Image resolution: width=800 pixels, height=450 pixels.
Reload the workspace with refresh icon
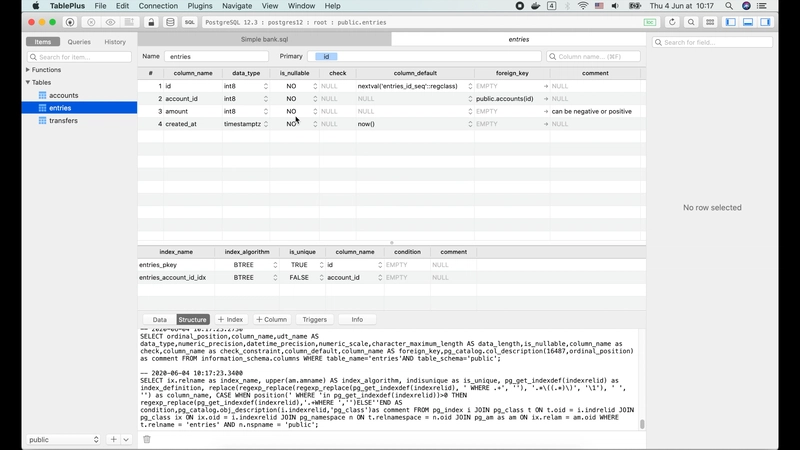point(672,22)
